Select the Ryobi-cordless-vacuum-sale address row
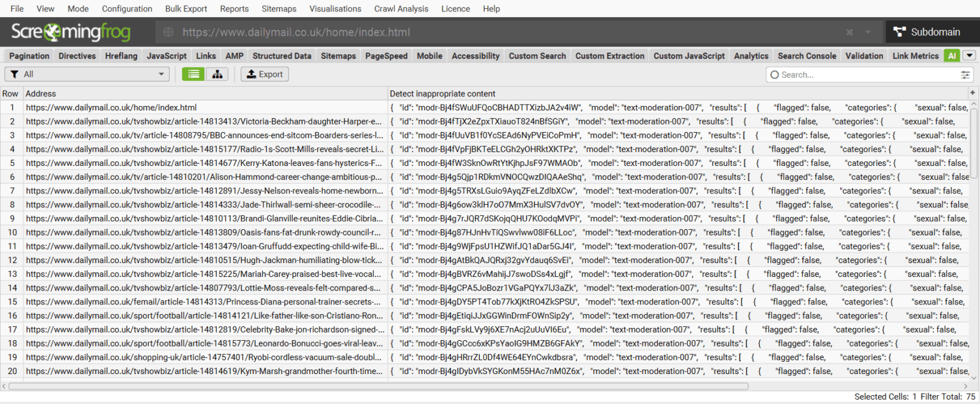Image resolution: width=980 pixels, height=404 pixels. click(x=205, y=357)
